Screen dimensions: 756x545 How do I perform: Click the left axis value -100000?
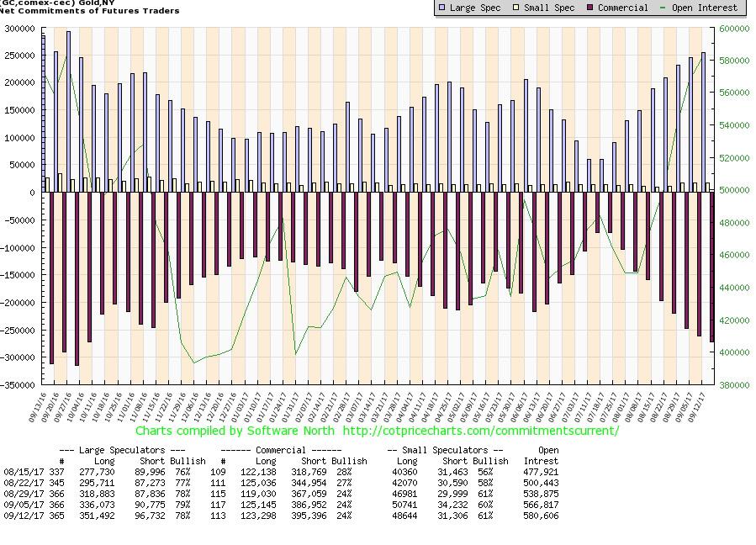[18, 248]
